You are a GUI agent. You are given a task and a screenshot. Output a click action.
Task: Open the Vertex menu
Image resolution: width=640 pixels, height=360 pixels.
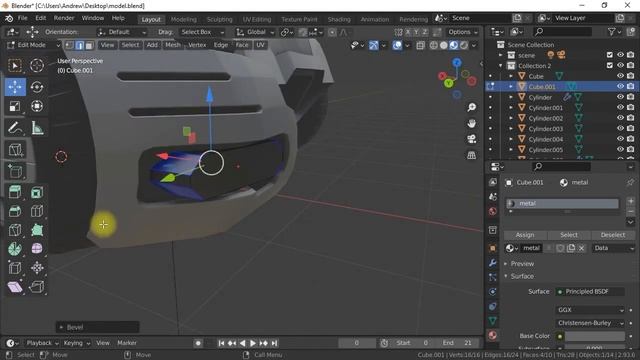pyautogui.click(x=197, y=45)
